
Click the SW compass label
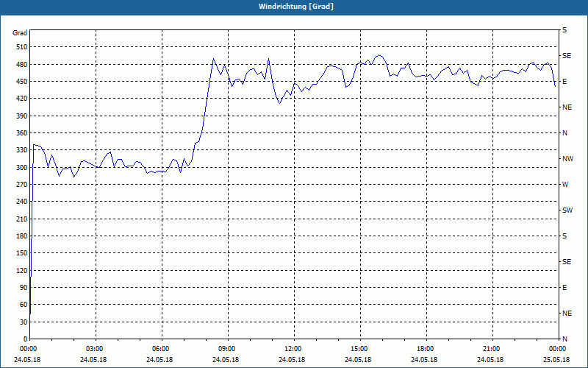[x=567, y=210]
